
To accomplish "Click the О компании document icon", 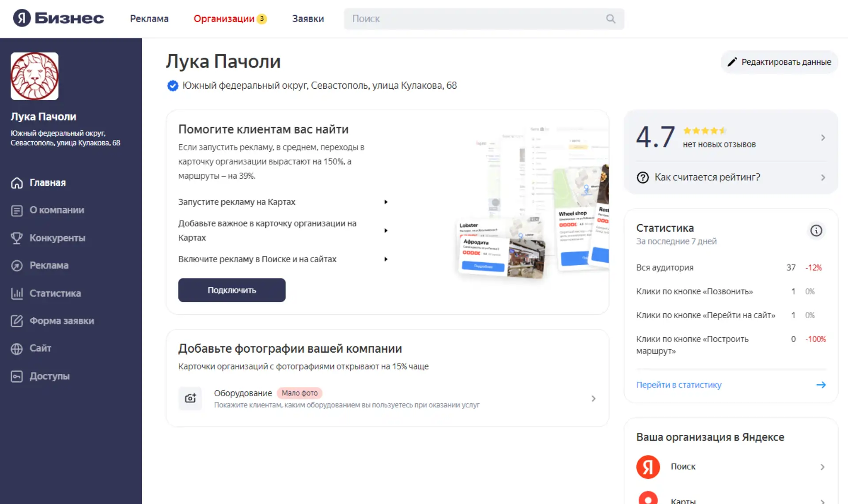I will (17, 211).
